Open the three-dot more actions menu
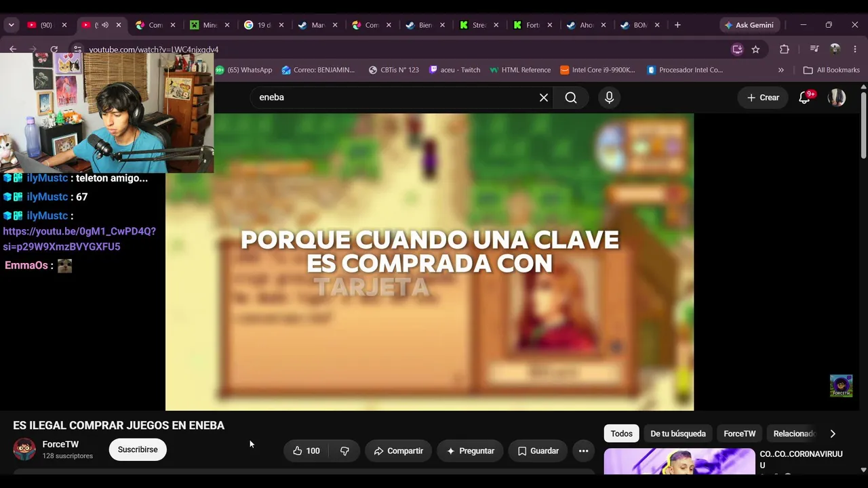The width and height of the screenshot is (868, 488). click(x=583, y=451)
